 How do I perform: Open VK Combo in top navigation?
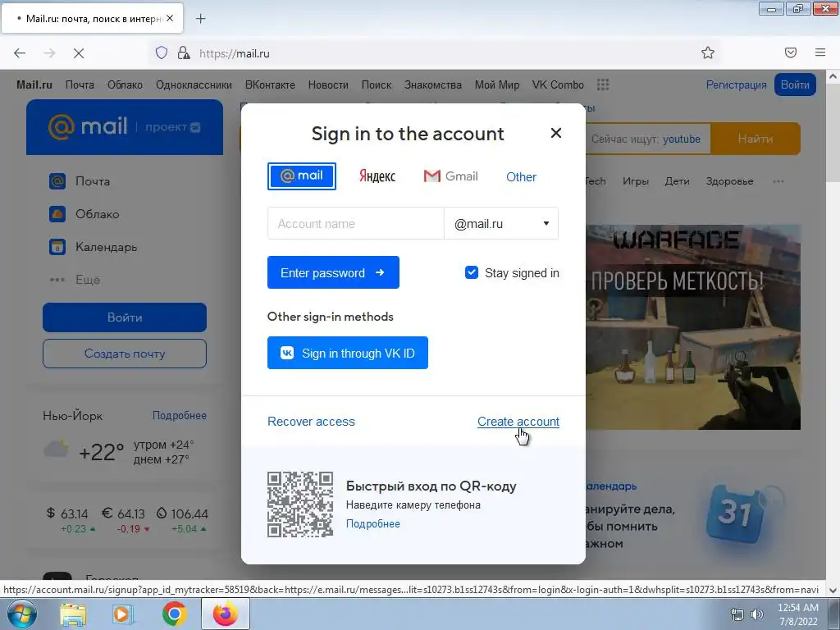pos(558,84)
